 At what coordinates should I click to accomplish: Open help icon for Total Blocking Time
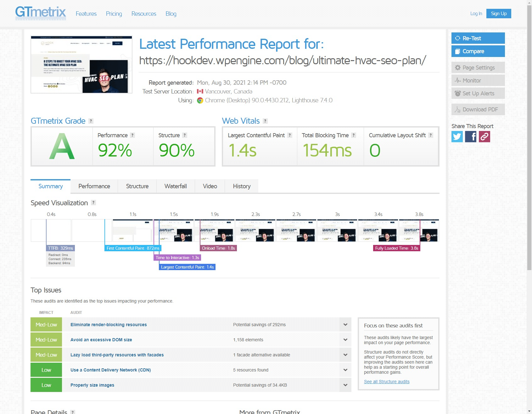(354, 135)
